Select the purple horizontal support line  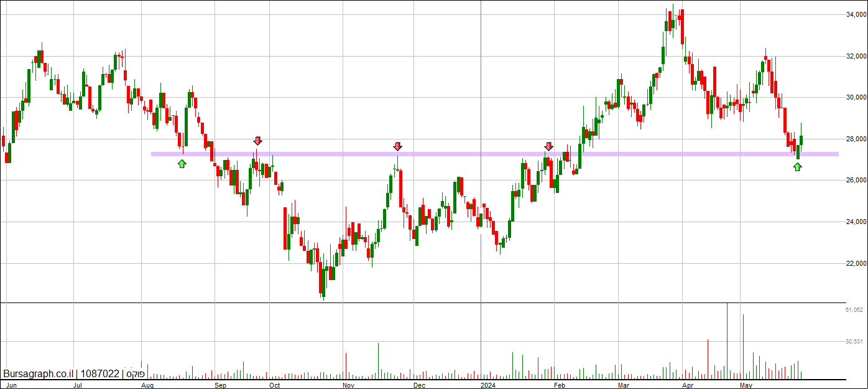pos(495,154)
